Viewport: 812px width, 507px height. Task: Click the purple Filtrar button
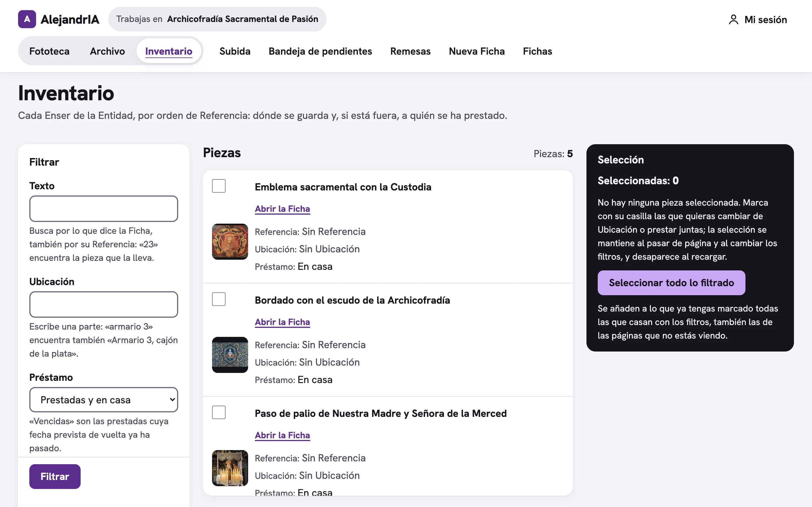click(x=55, y=477)
